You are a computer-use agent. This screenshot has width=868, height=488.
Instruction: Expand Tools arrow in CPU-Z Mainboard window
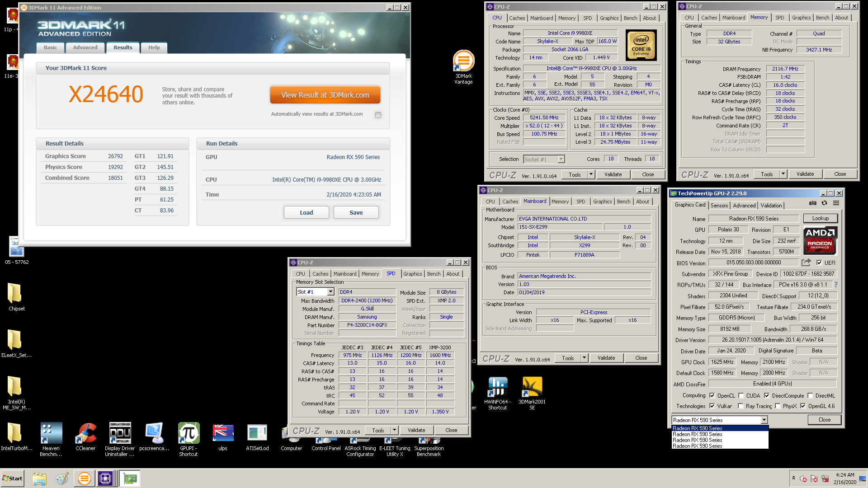pos(584,358)
